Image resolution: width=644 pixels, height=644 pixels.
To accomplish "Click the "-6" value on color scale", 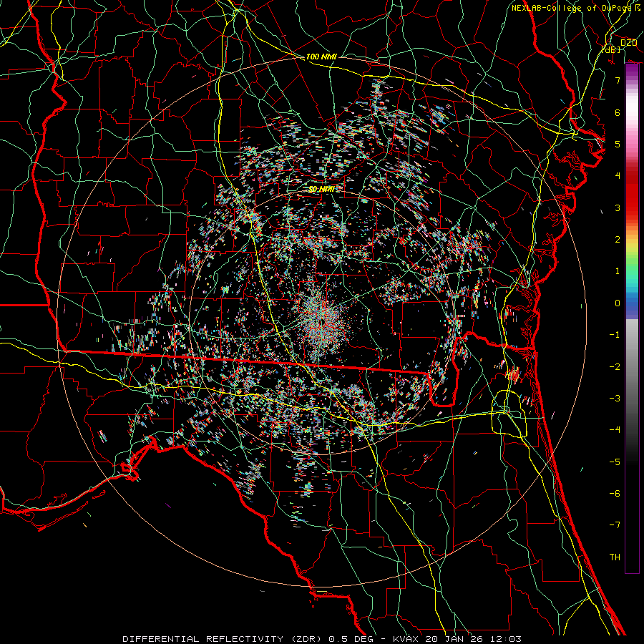I will 615,493.
